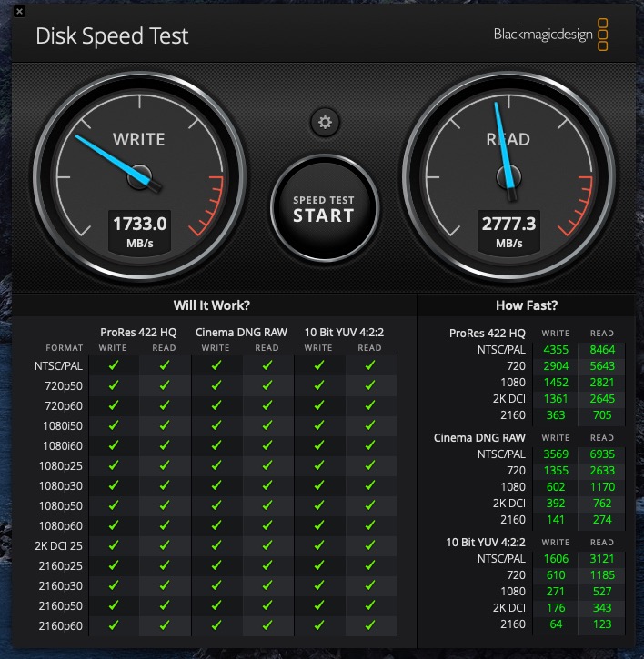The image size is (644, 659).
Task: Select 10 Bit YUV 2160 read value 123
Action: pyautogui.click(x=602, y=624)
